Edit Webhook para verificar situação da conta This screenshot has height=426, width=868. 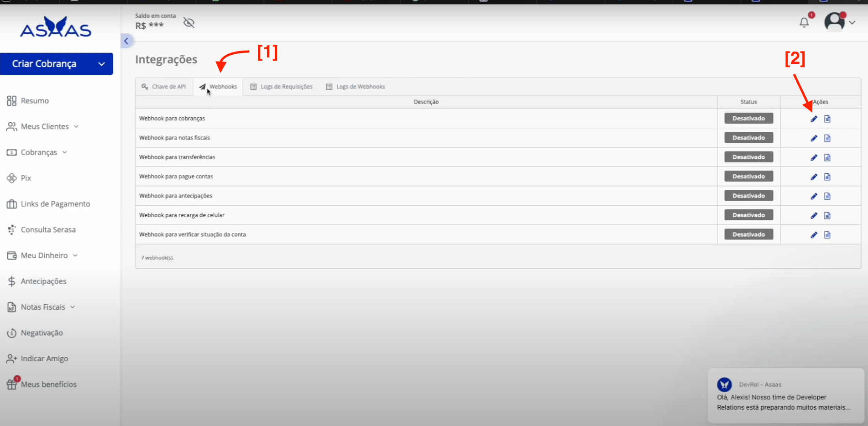814,235
